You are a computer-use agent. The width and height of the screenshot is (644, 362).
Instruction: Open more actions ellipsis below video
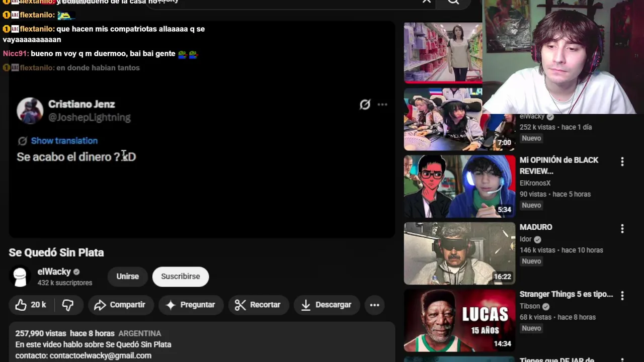click(375, 305)
